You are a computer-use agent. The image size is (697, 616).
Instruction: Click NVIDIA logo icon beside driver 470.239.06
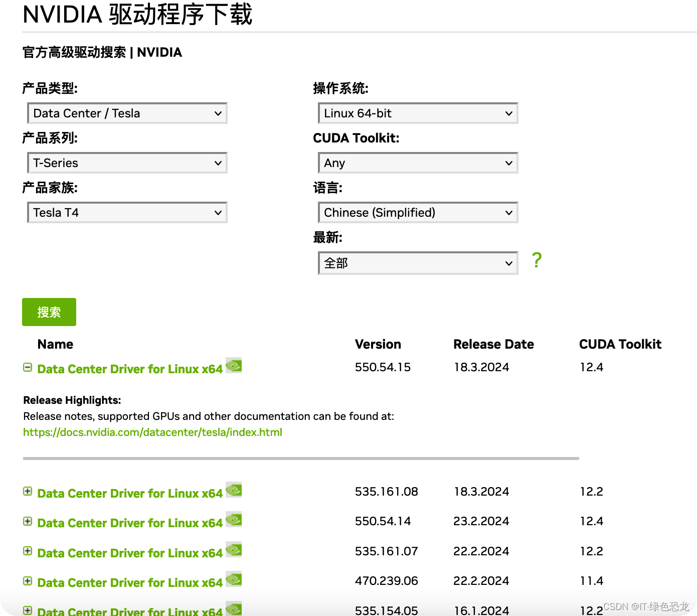point(234,579)
